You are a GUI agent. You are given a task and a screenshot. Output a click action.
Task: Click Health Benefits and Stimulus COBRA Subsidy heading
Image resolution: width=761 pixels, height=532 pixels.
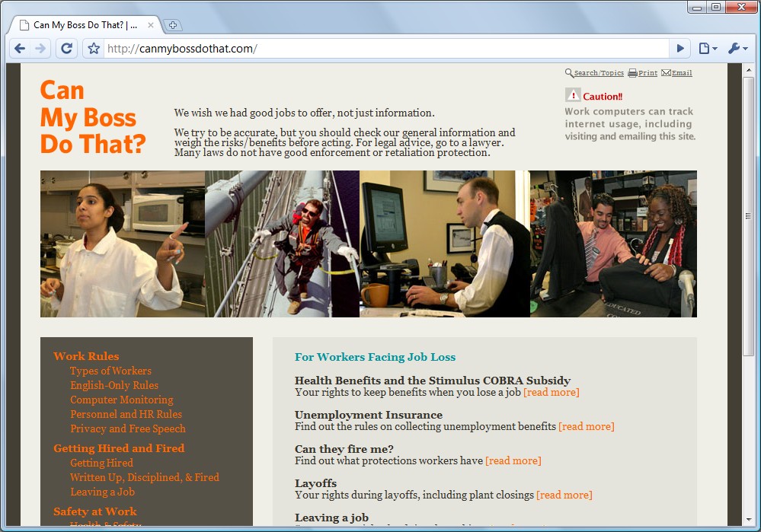click(433, 381)
